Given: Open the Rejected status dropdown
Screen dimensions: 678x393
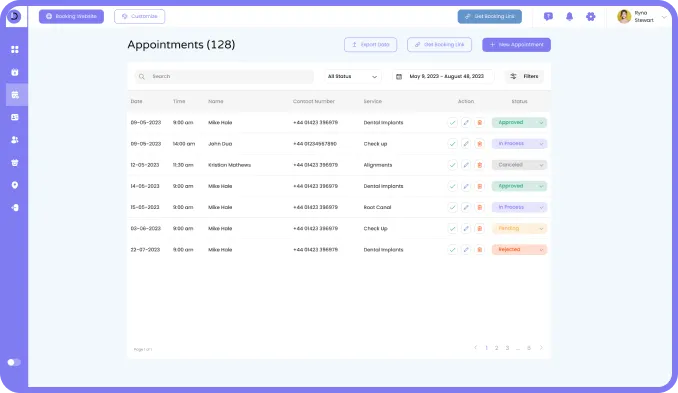Looking at the screenshot, I should click(519, 249).
